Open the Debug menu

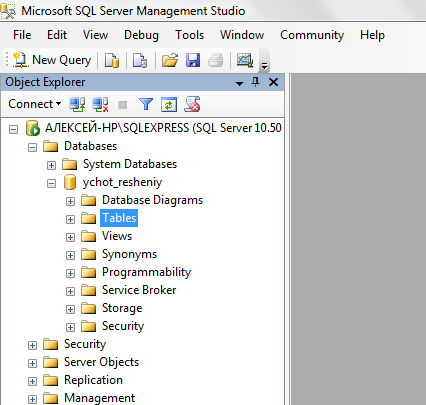click(141, 35)
